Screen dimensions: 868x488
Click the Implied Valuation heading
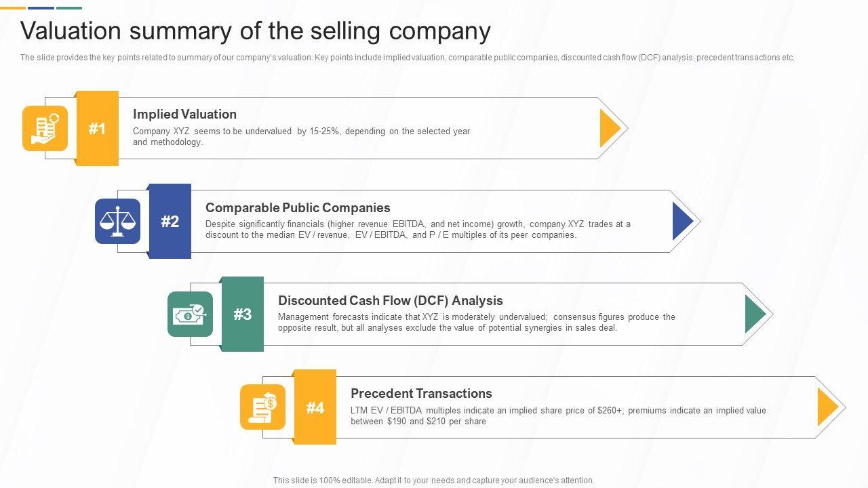[184, 115]
